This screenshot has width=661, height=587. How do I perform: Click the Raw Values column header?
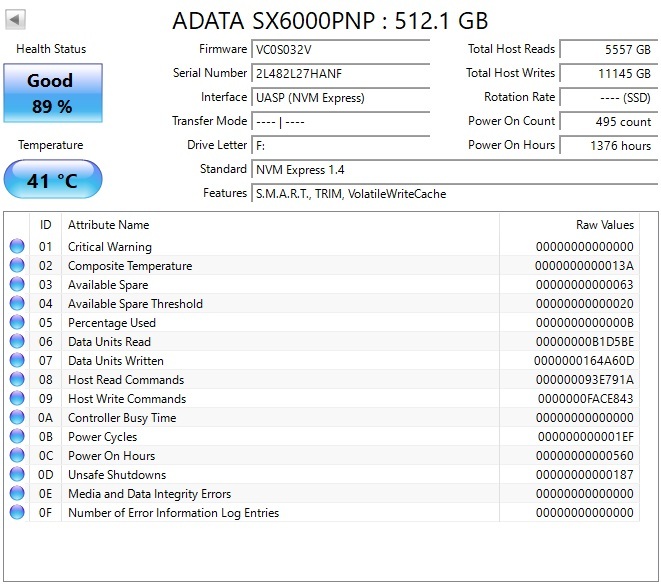[604, 225]
